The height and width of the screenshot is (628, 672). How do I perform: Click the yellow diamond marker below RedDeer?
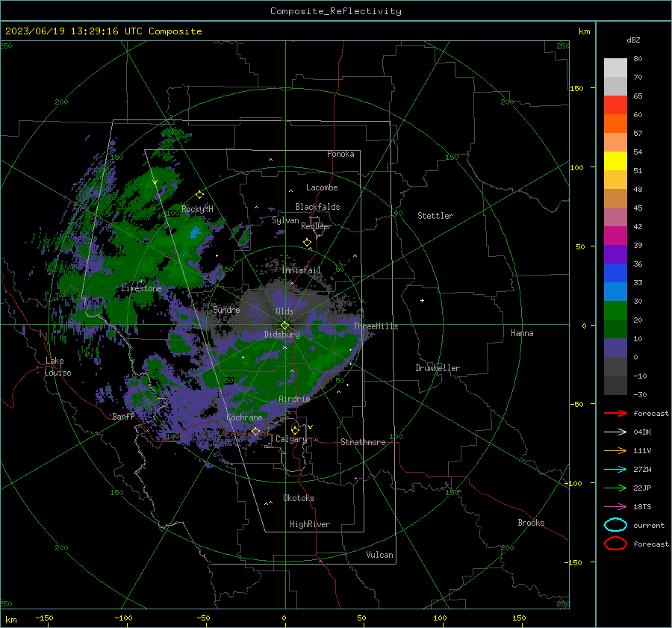tap(307, 243)
